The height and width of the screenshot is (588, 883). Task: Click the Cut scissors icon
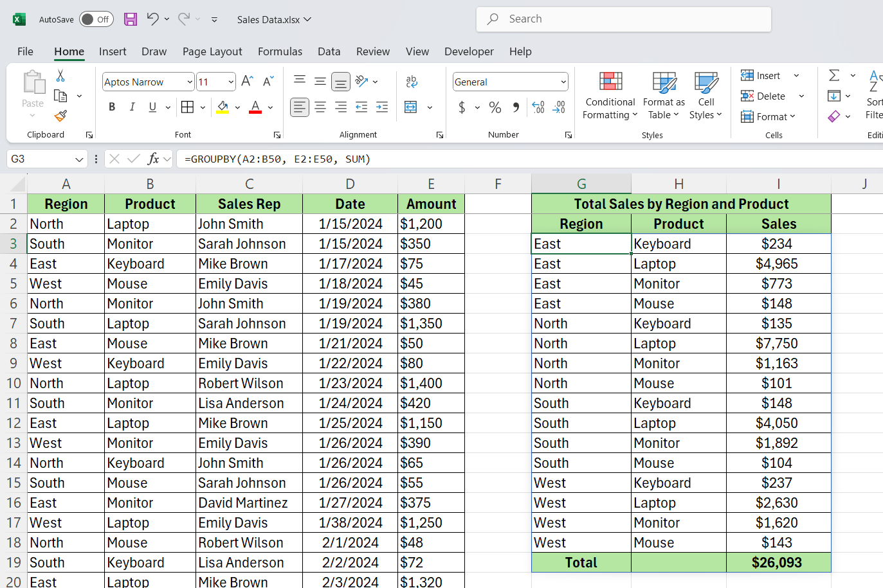60,76
